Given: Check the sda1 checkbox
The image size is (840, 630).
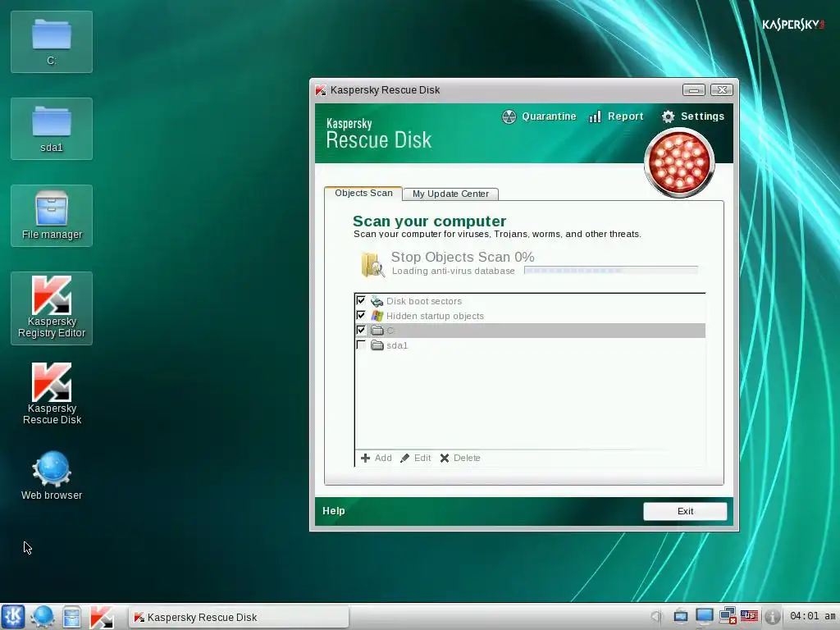Looking at the screenshot, I should pos(361,345).
